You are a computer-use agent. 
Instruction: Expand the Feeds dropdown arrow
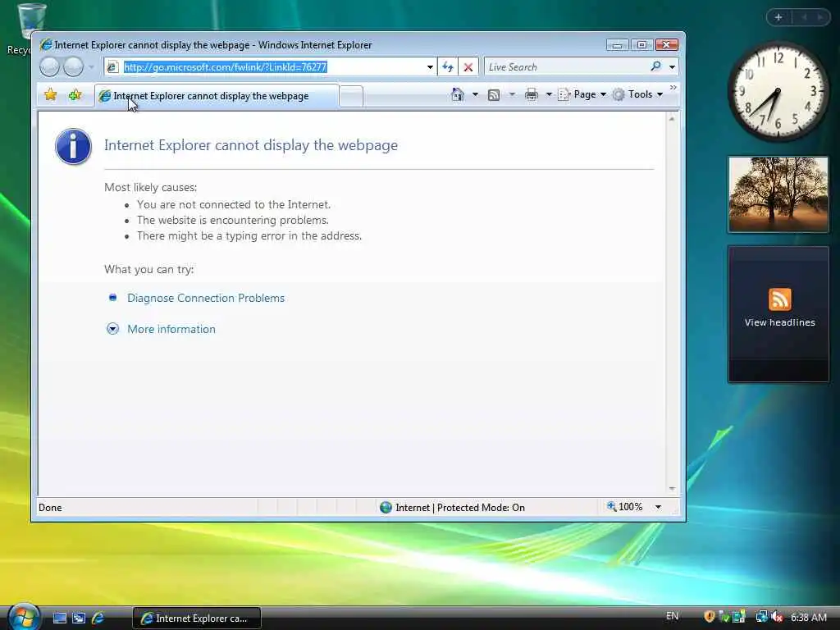512,95
